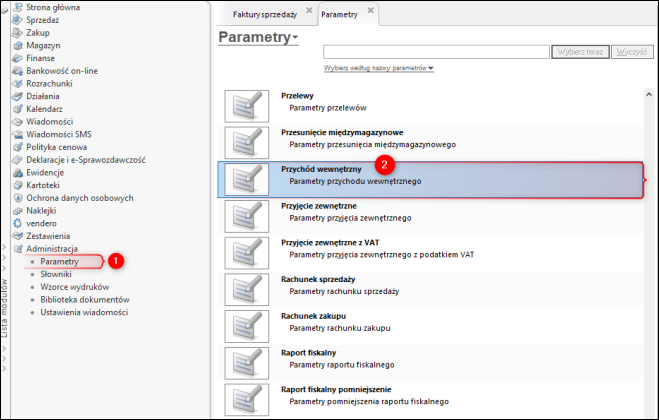Viewport: 659px width, 420px height.
Task: Select Słowniki under Administracja
Action: click(58, 274)
